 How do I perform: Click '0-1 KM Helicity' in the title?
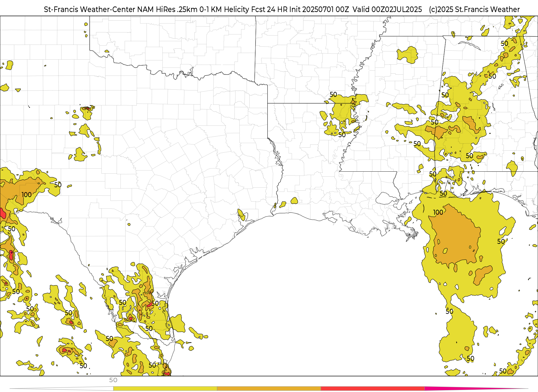click(x=224, y=10)
